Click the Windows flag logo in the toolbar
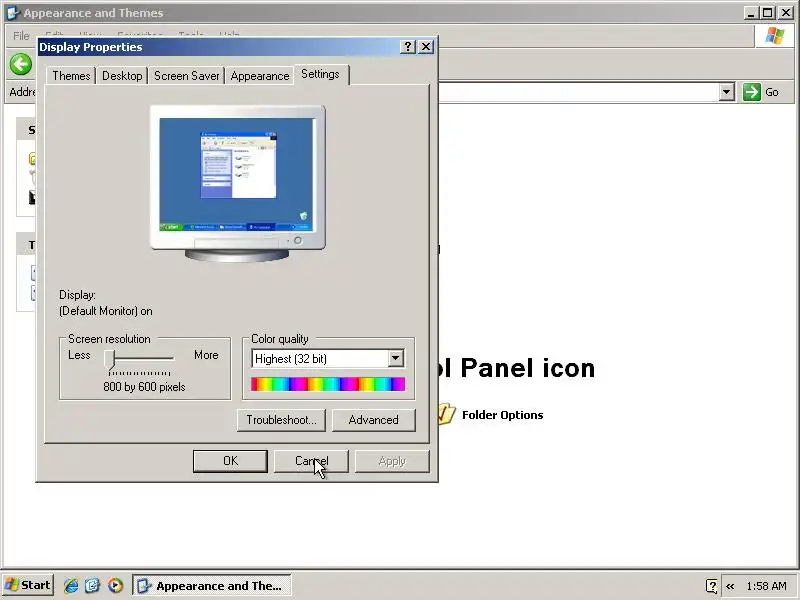This screenshot has height=600, width=800. [774, 36]
